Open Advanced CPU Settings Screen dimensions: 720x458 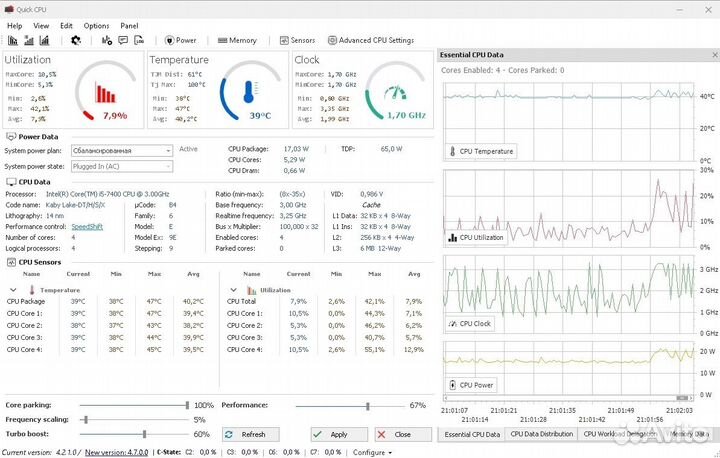[x=370, y=41]
